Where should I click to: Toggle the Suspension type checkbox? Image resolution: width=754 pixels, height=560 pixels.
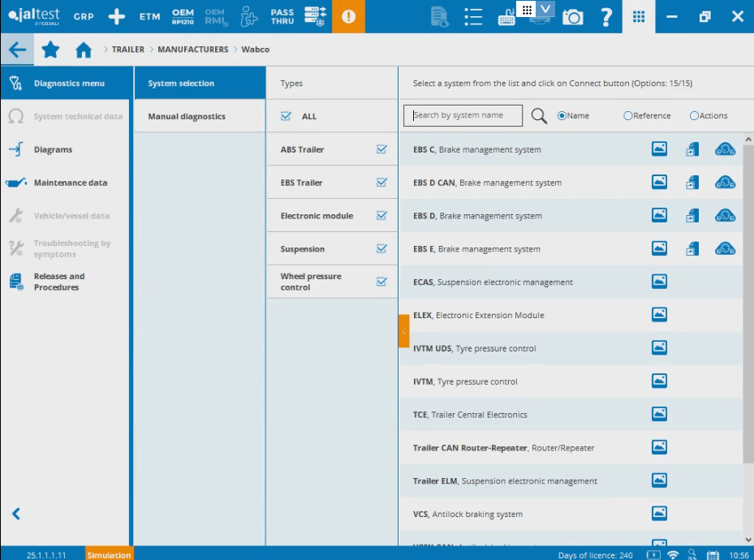pos(381,249)
